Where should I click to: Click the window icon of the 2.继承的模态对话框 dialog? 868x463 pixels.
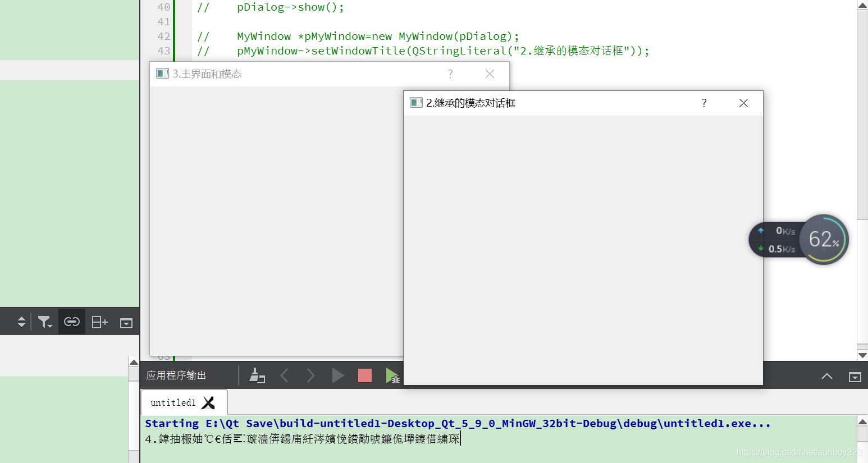(416, 103)
